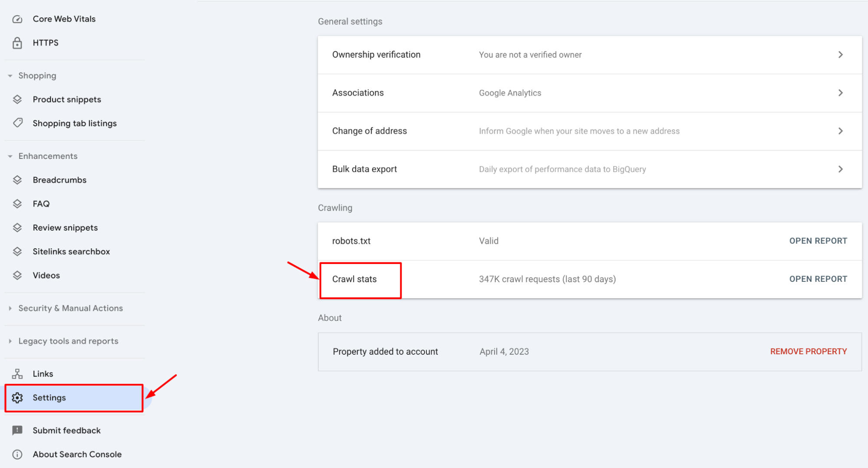The image size is (868, 468).
Task: Click the HTTPS lock icon
Action: pyautogui.click(x=17, y=43)
